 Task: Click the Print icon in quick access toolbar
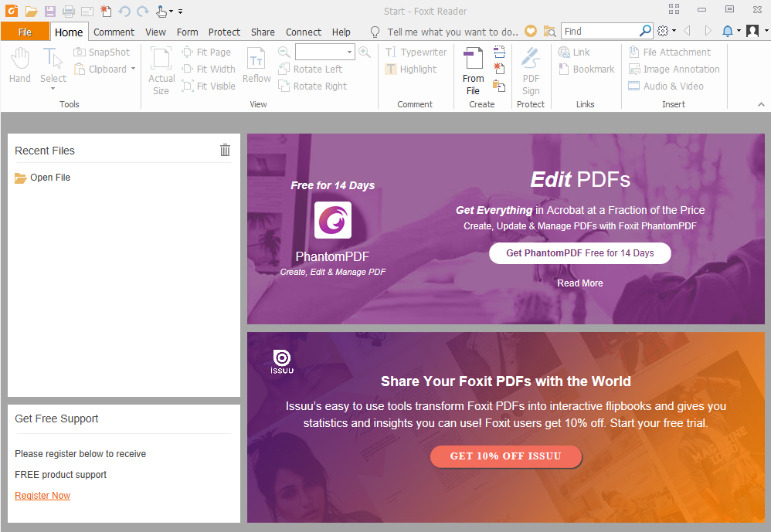coord(68,11)
